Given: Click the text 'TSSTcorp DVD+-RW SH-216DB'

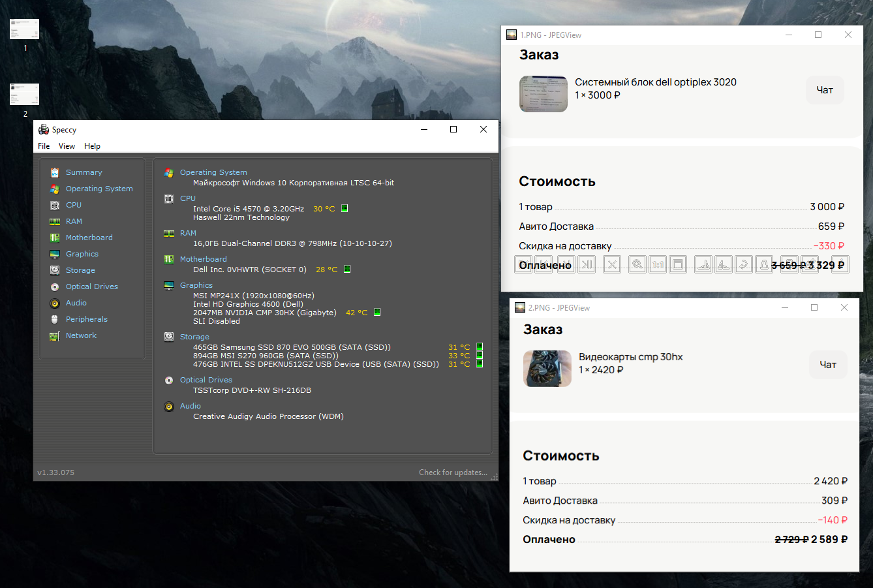Looking at the screenshot, I should pos(252,390).
